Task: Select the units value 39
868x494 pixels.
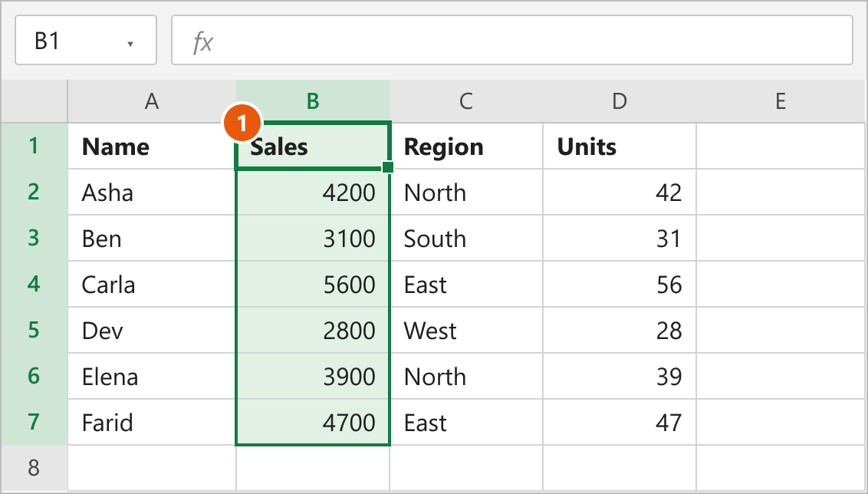Action: point(620,375)
